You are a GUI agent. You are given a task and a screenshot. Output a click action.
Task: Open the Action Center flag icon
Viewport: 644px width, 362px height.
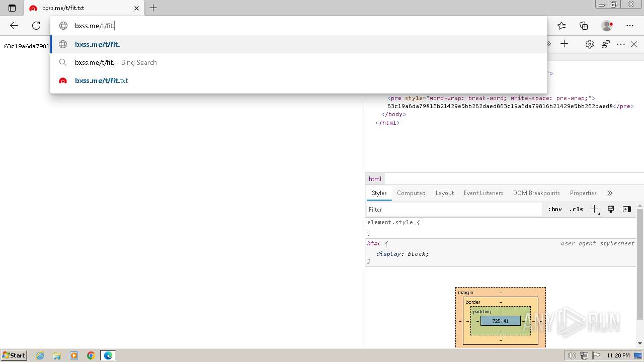(x=595, y=355)
